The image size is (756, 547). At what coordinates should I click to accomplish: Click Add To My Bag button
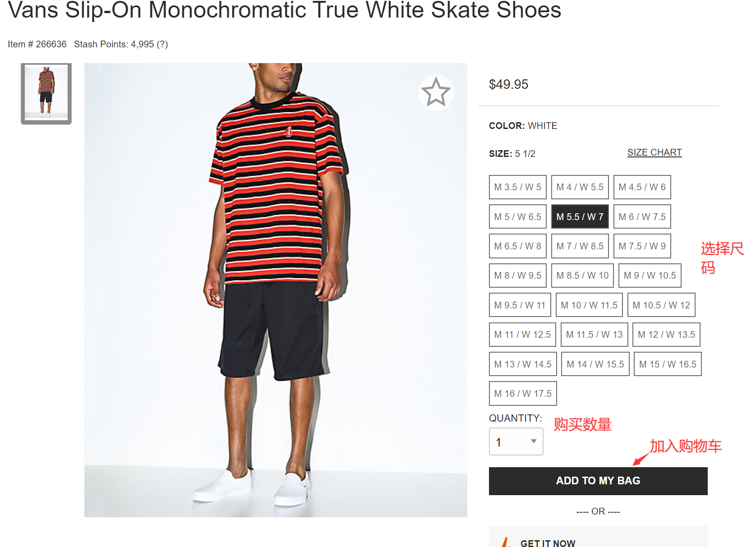(x=598, y=481)
